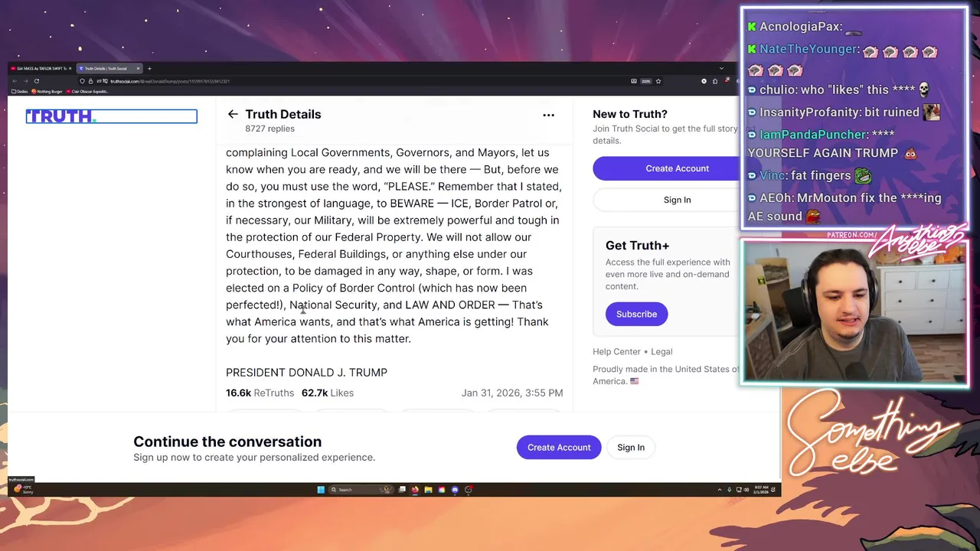Open the Windows Start button
This screenshot has width=980, height=551.
[x=321, y=490]
